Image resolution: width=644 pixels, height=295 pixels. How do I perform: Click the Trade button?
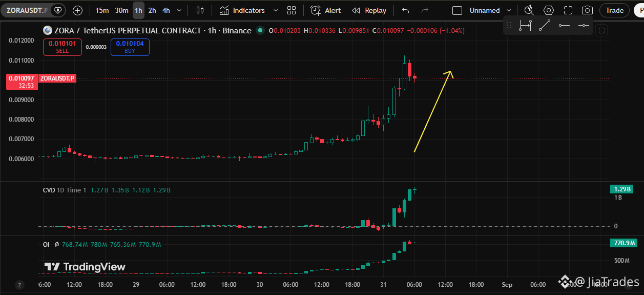coord(614,10)
